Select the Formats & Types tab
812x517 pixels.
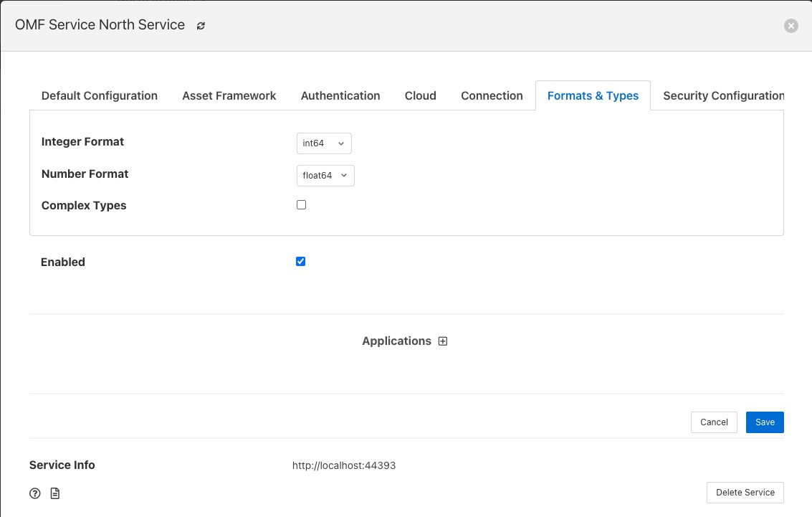593,95
